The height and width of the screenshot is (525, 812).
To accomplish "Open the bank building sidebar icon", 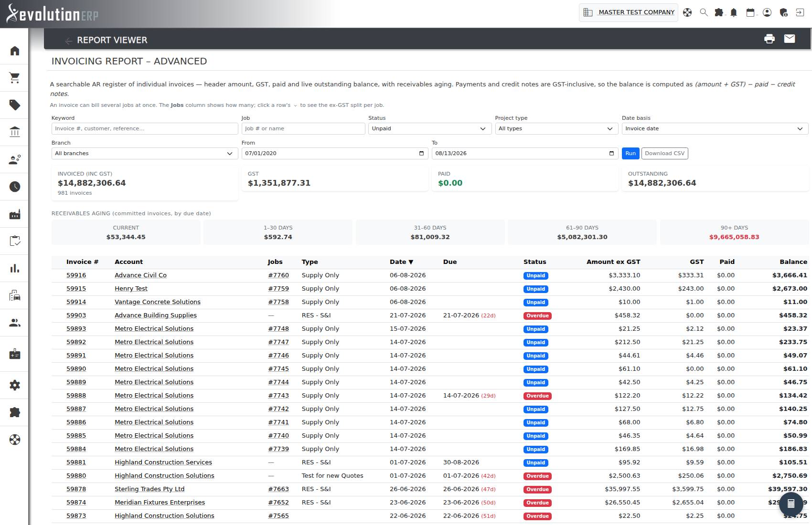I will coord(15,132).
